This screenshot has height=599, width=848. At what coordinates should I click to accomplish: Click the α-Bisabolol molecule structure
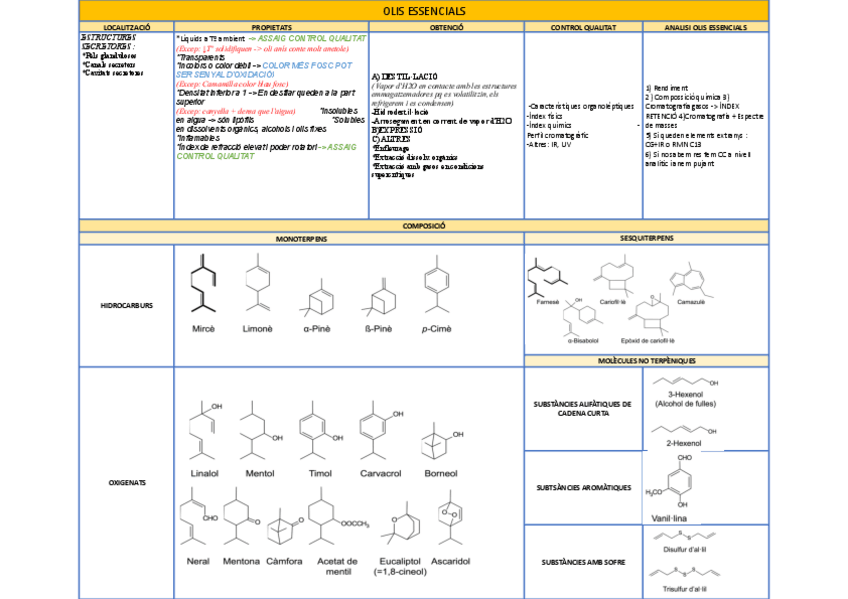coord(582,317)
